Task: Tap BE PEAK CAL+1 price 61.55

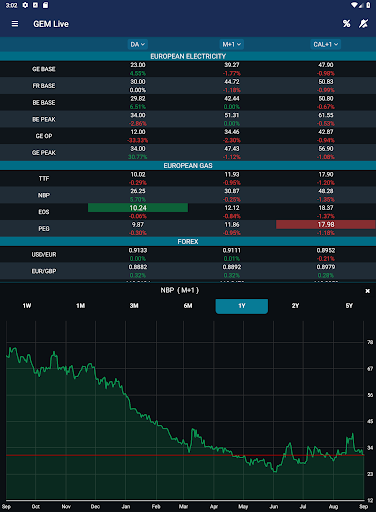Action: [326, 115]
